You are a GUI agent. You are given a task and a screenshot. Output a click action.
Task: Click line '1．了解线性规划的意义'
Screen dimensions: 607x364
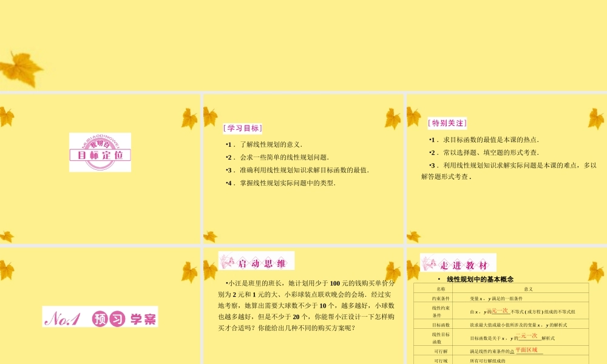point(264,144)
